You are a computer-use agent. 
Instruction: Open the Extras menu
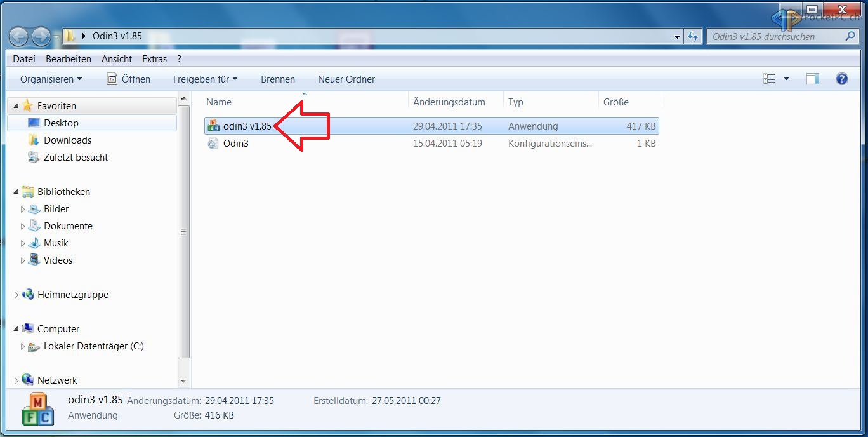point(154,59)
